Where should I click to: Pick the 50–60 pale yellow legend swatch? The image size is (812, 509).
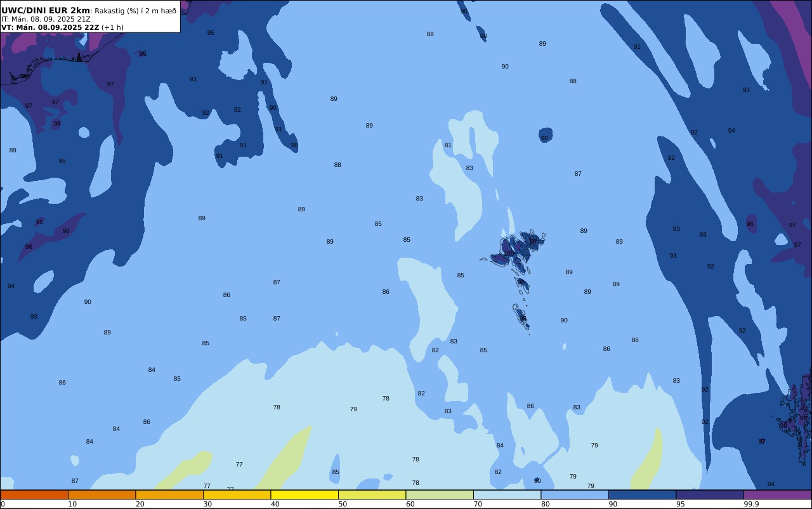[372, 494]
